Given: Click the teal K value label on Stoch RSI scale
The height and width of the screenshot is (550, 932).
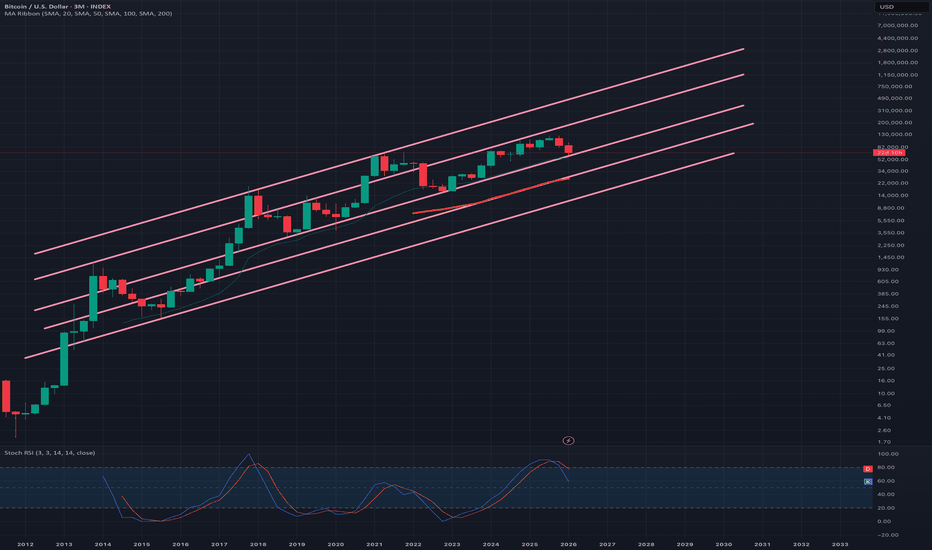Looking at the screenshot, I should coord(868,482).
